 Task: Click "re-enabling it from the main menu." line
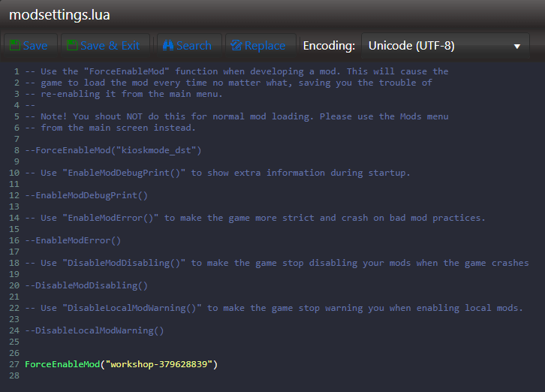point(124,94)
